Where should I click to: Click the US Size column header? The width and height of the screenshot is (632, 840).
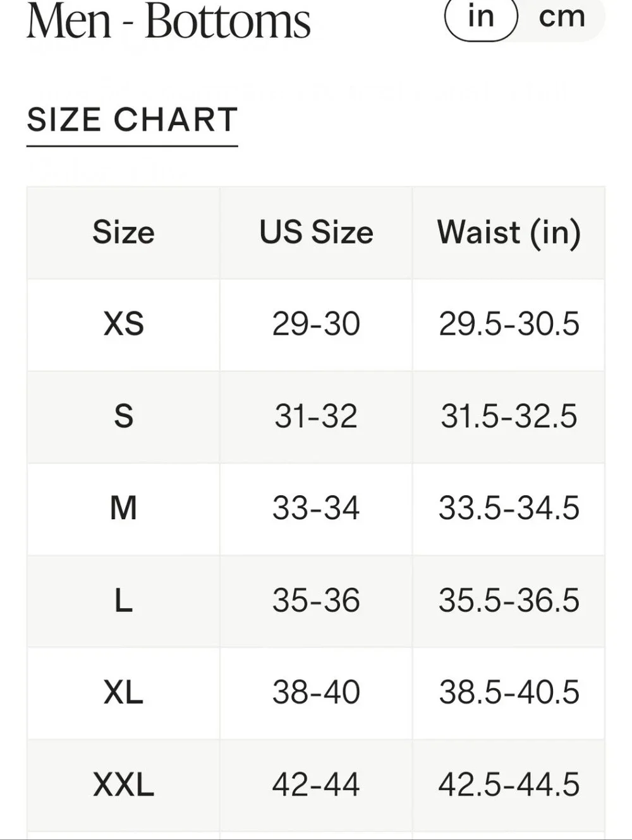[x=316, y=232]
